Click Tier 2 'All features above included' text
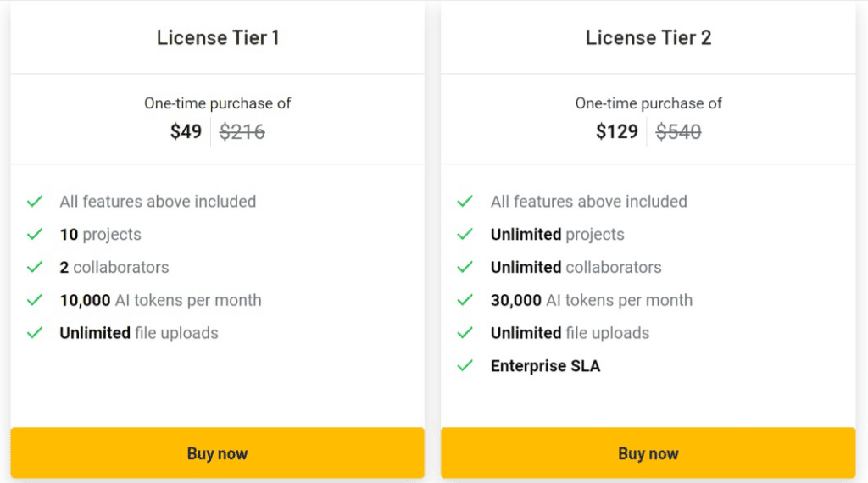The height and width of the screenshot is (483, 868). (588, 202)
